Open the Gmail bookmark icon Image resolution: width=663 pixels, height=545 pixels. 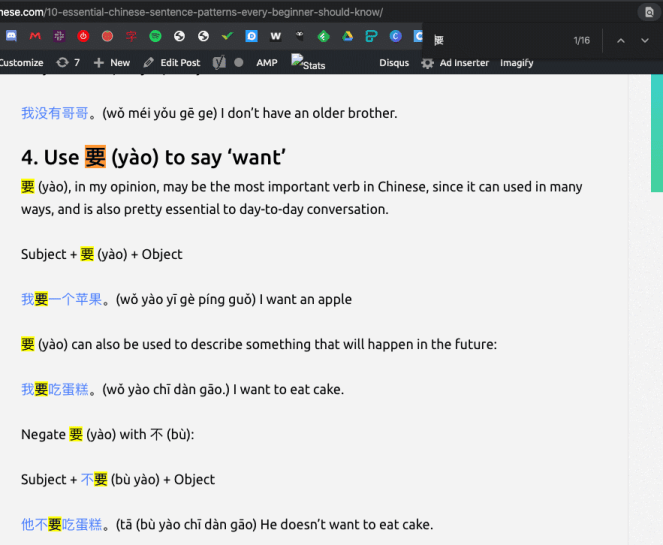(35, 37)
